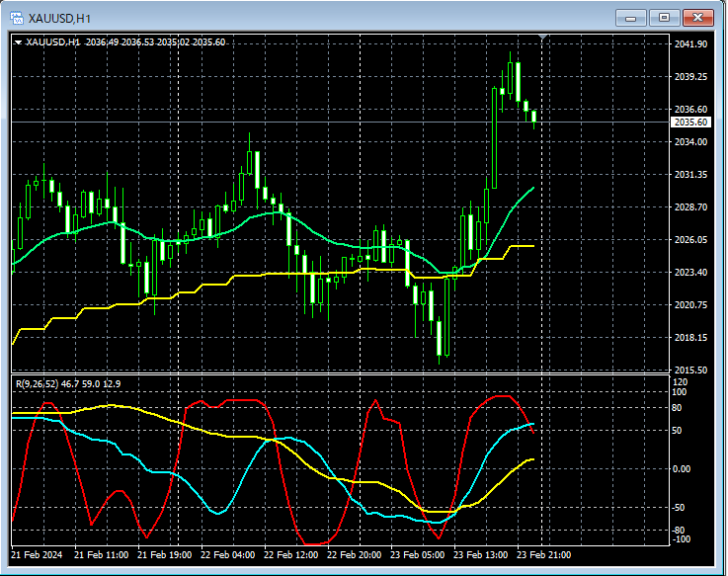Click the gray chart shift triangle marker
This screenshot has height=576, width=728.
click(542, 38)
